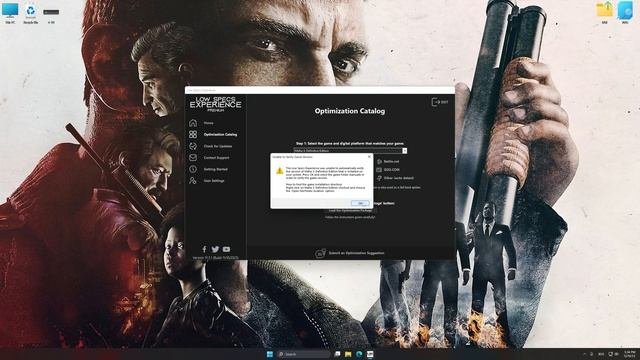Open Getting Started in the sidebar
The height and width of the screenshot is (360, 640).
[216, 169]
